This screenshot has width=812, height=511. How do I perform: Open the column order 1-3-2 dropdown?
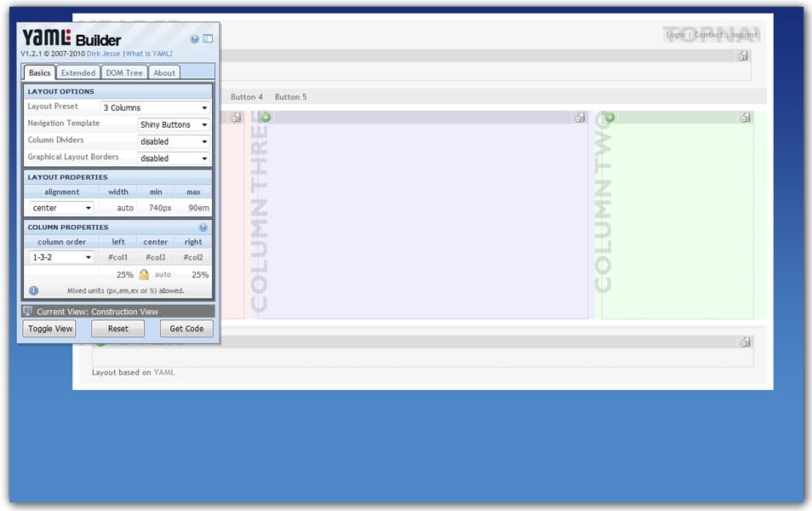pos(61,257)
